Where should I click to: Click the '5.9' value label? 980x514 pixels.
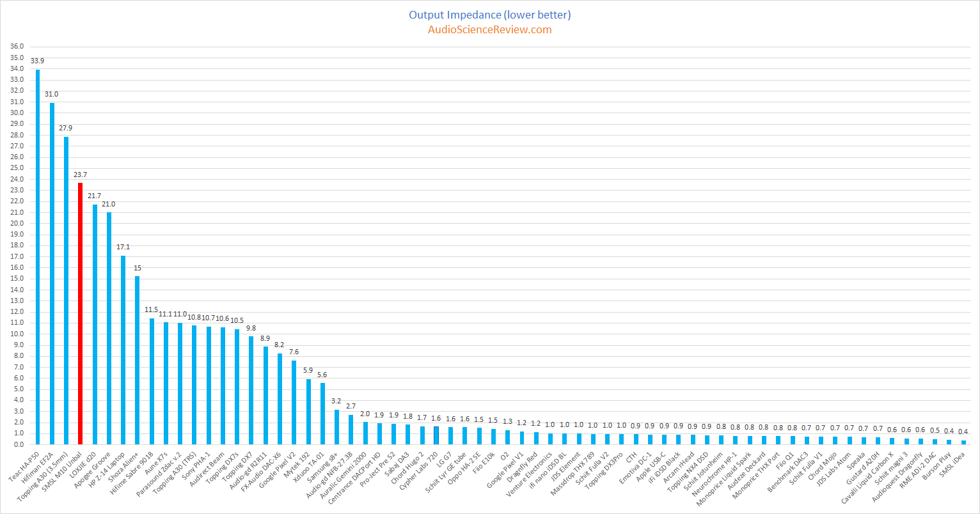tap(308, 370)
